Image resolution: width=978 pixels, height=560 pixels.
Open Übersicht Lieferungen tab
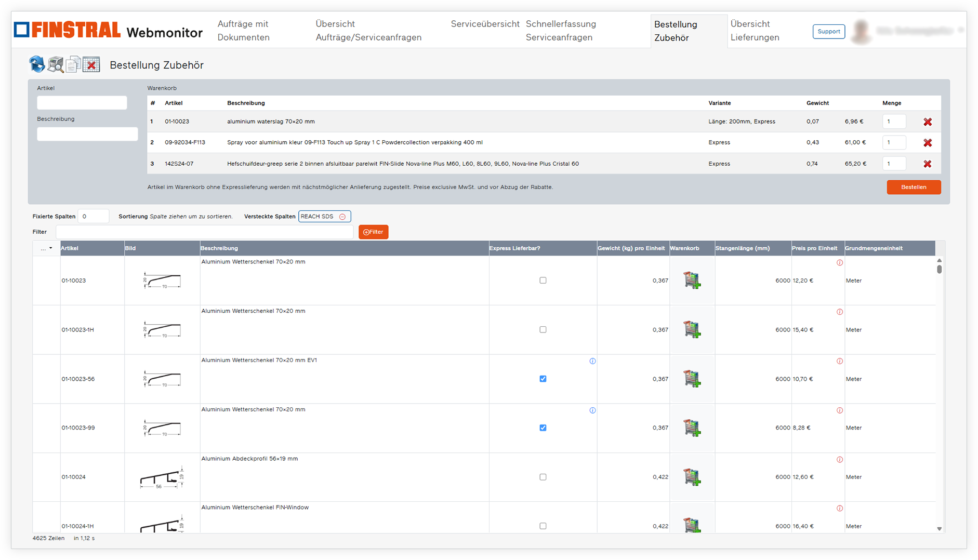(x=755, y=31)
